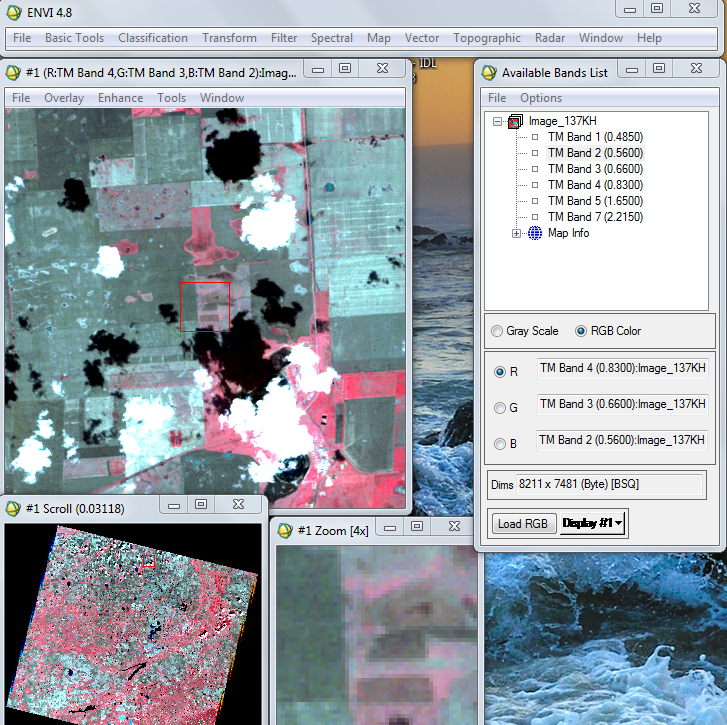Image resolution: width=727 pixels, height=725 pixels.
Task: Open the Enhance menu in display window
Action: [x=120, y=98]
